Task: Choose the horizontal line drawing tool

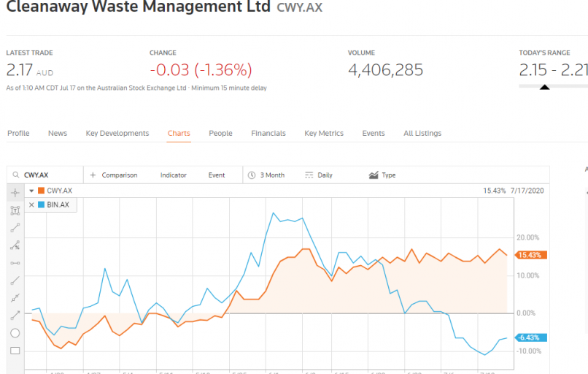Action: [x=15, y=263]
